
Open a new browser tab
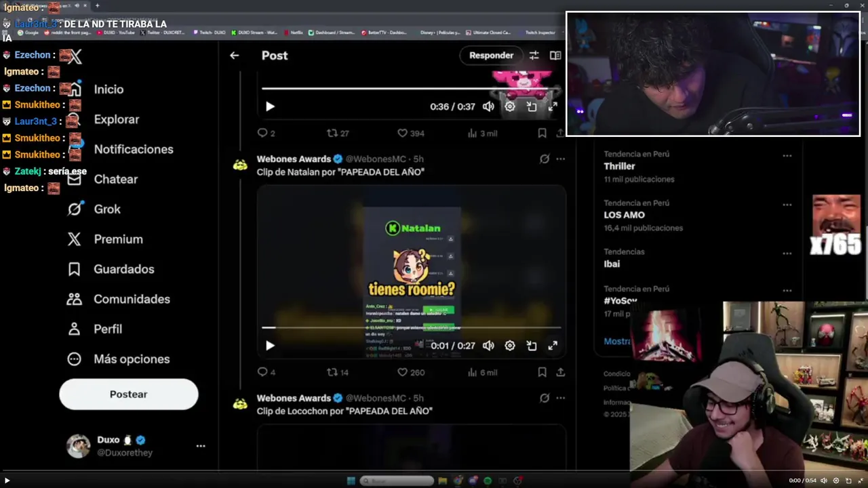click(97, 5)
